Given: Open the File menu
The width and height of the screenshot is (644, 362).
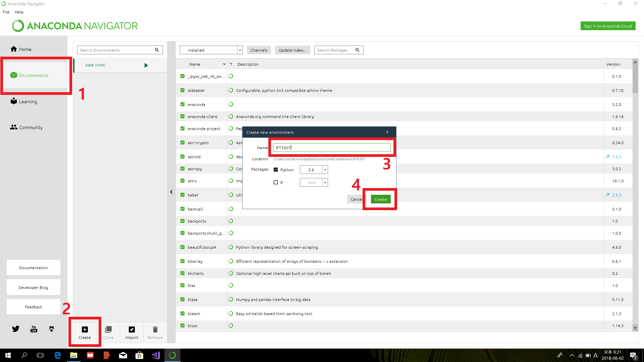Looking at the screenshot, I should tap(6, 12).
